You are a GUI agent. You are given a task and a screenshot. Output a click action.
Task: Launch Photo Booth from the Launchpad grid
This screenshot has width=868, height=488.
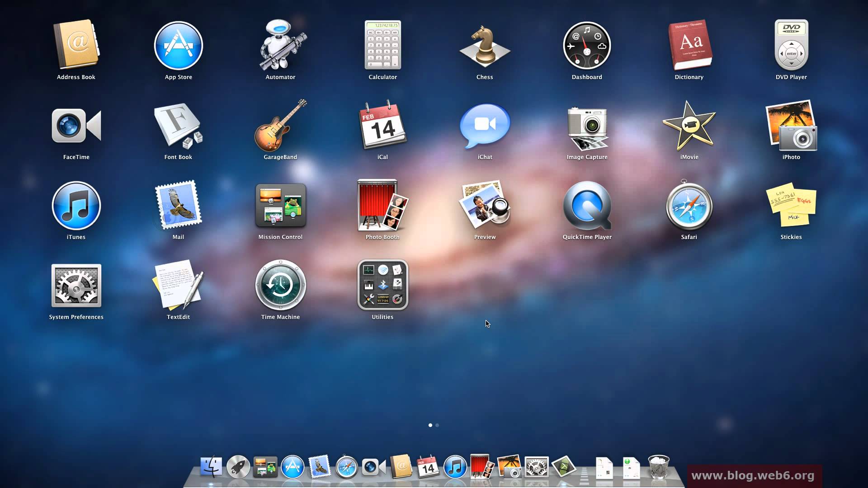point(382,206)
